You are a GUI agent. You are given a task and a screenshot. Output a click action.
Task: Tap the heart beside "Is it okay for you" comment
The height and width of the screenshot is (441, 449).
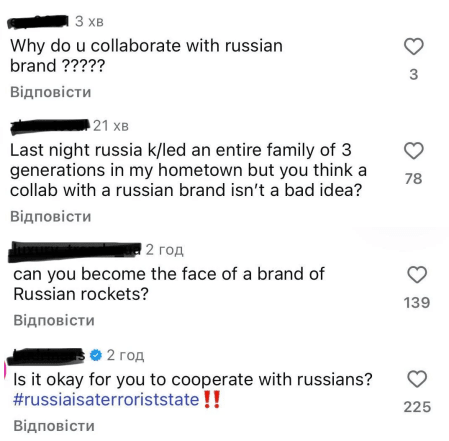click(x=417, y=379)
